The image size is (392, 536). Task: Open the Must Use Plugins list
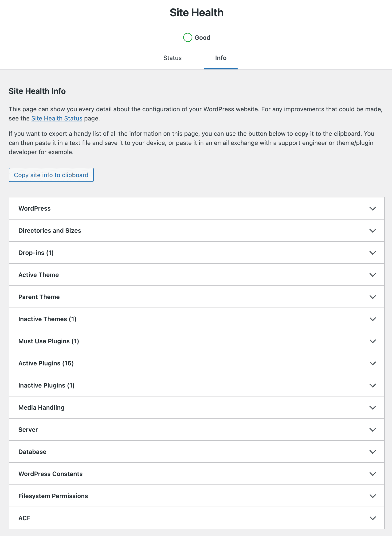196,341
